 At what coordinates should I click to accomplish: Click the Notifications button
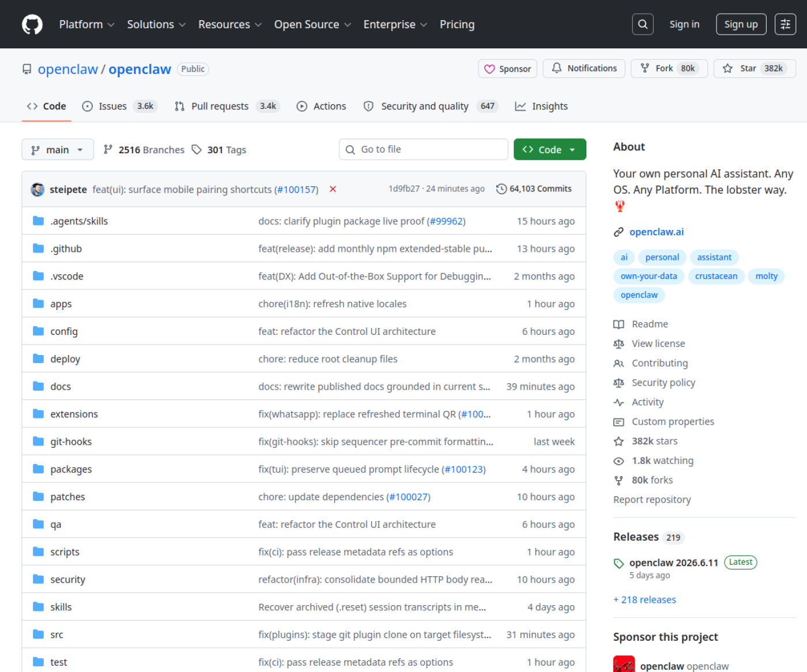pos(584,69)
